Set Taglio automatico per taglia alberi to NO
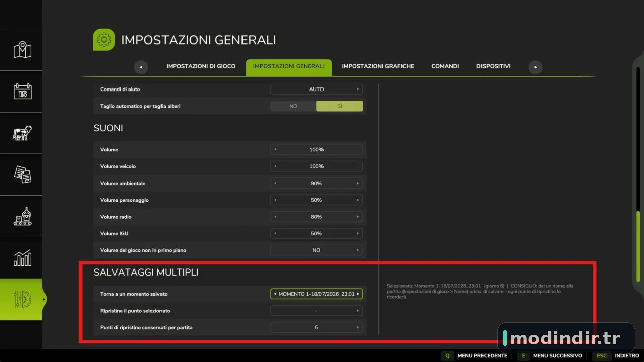 (293, 106)
